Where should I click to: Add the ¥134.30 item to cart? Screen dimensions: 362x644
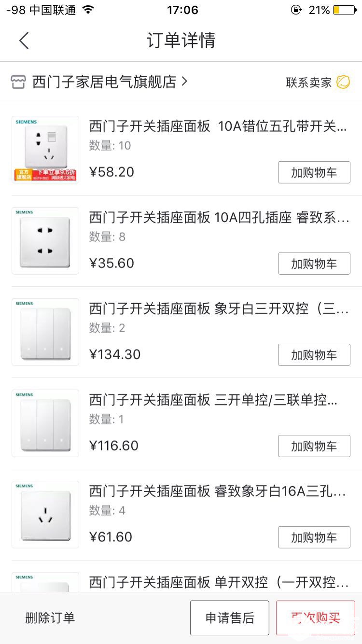pos(314,355)
